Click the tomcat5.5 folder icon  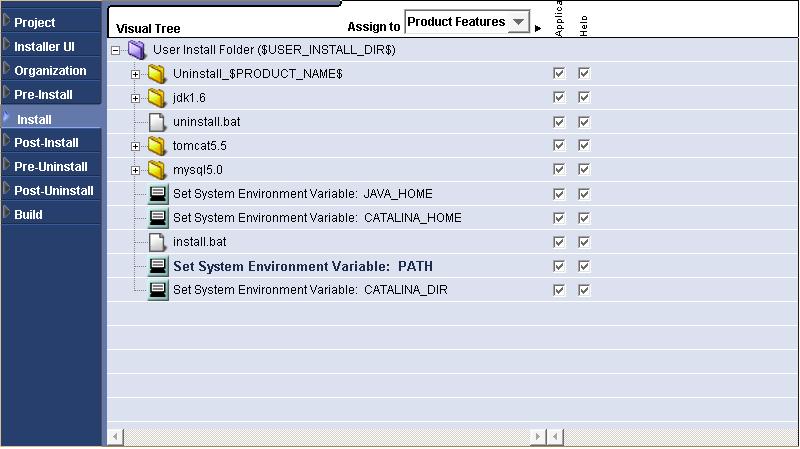click(x=157, y=146)
